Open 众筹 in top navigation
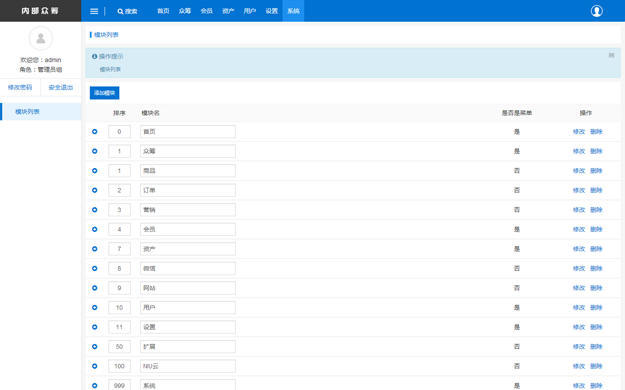 (185, 11)
